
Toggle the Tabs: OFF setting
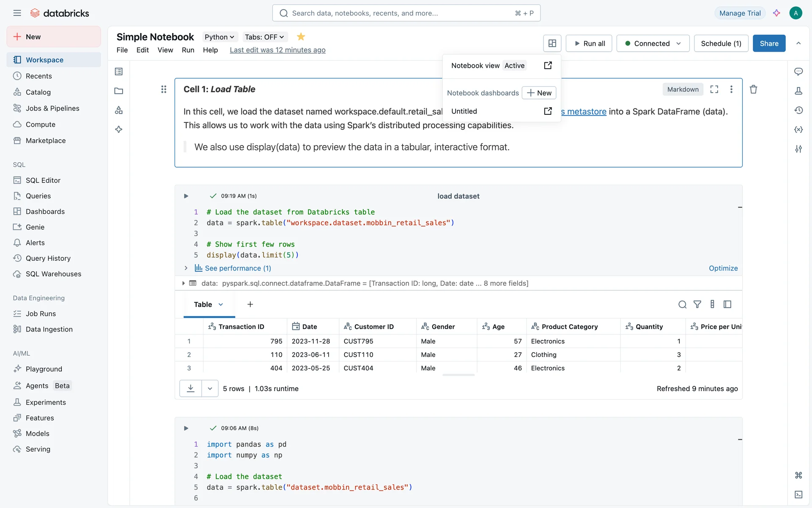(x=264, y=37)
